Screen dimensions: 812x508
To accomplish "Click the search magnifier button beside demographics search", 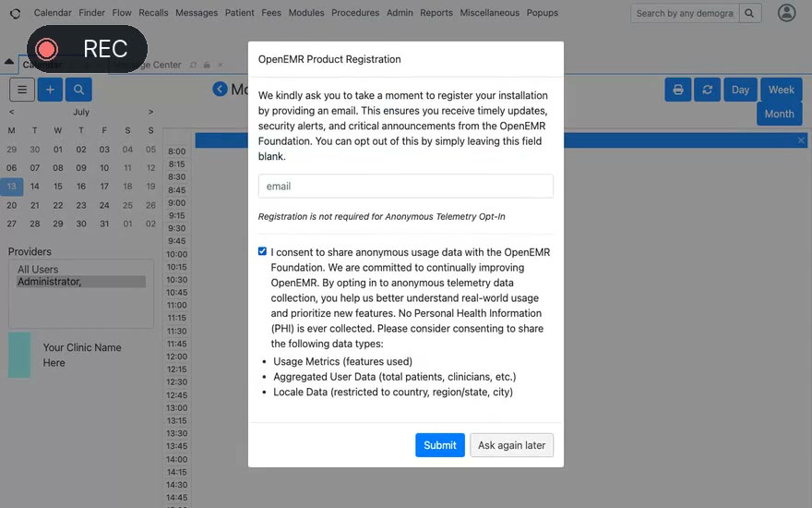I will pyautogui.click(x=749, y=14).
